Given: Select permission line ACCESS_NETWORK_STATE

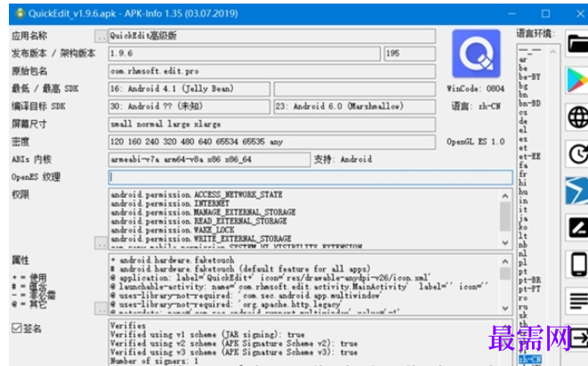Looking at the screenshot, I should pyautogui.click(x=197, y=194).
